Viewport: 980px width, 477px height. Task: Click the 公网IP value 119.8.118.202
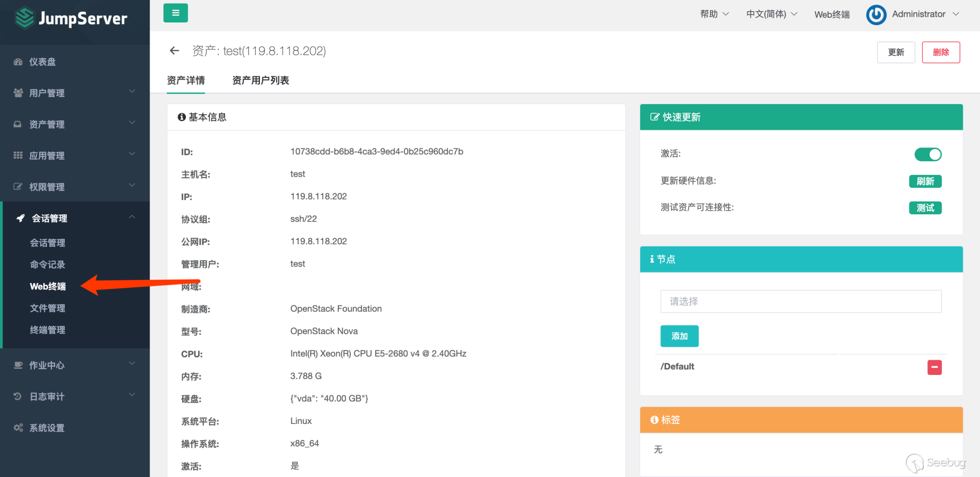click(318, 241)
